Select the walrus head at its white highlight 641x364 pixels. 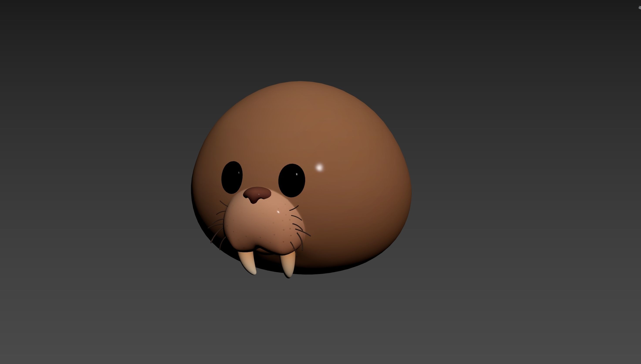point(319,167)
